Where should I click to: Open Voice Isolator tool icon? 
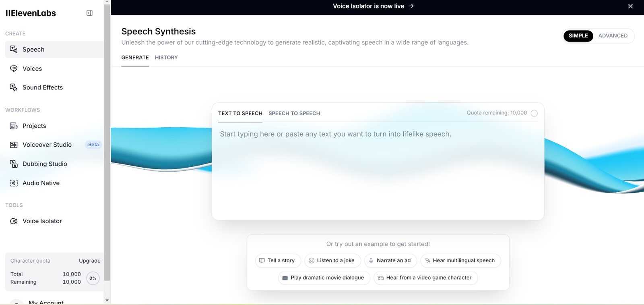point(14,221)
